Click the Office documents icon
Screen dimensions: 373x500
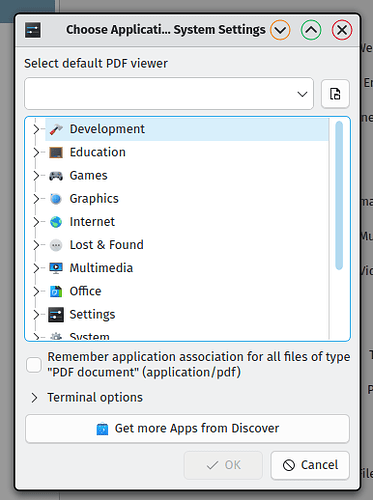point(56,291)
